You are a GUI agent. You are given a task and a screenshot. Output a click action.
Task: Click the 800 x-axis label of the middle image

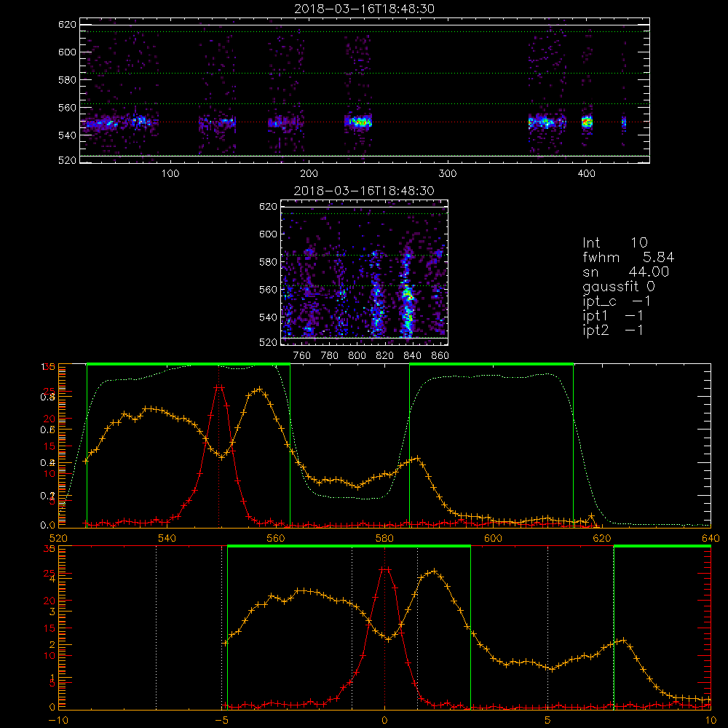(357, 356)
